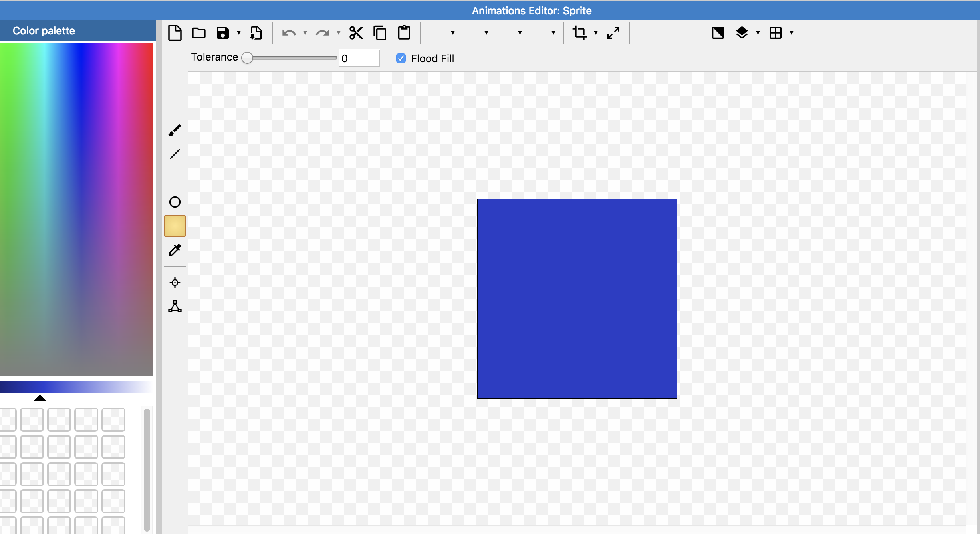980x534 pixels.
Task: Open a file with the folder button
Action: (198, 33)
